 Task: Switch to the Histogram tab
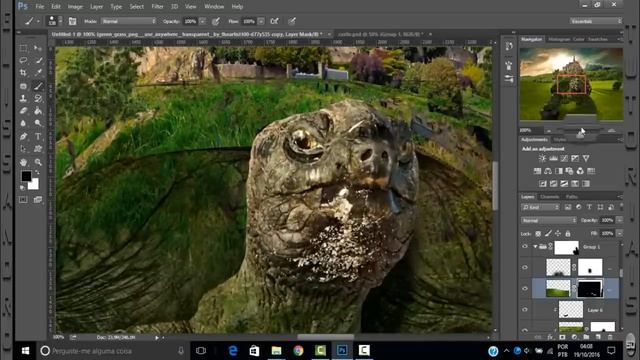point(559,39)
